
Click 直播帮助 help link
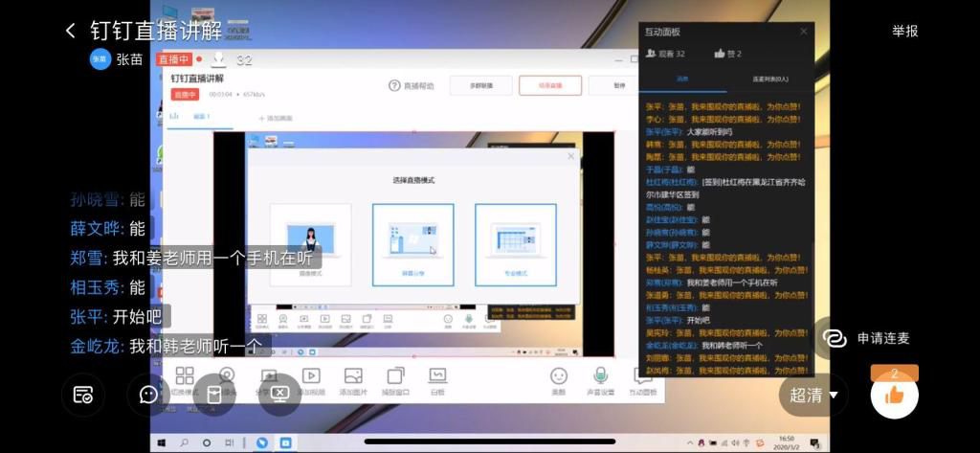[x=412, y=85]
